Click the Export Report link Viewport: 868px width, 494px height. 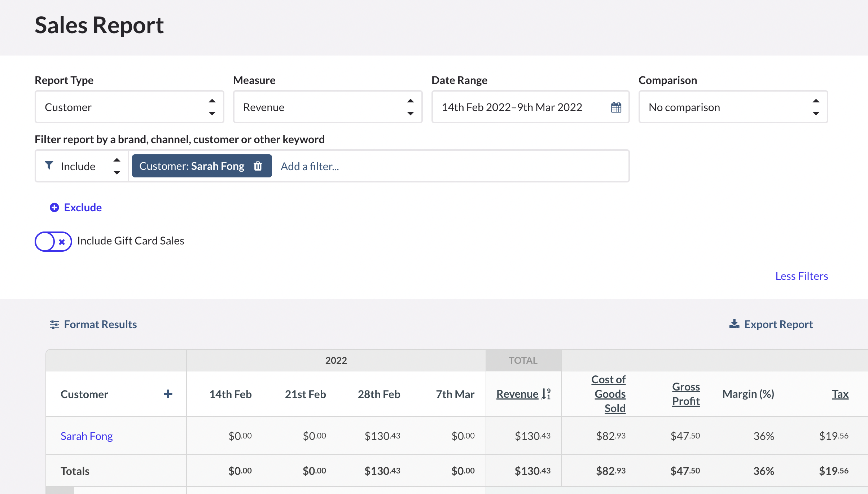[x=779, y=325]
